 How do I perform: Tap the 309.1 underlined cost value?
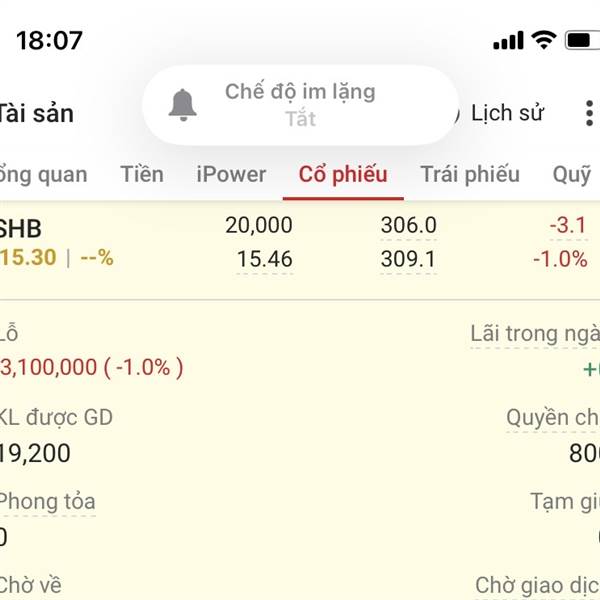coord(408,260)
